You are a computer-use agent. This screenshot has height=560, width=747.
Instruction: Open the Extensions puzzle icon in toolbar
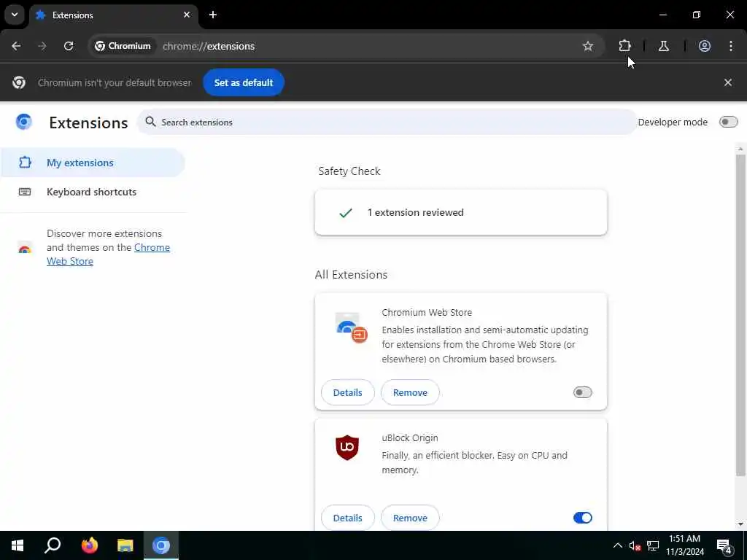pyautogui.click(x=624, y=46)
